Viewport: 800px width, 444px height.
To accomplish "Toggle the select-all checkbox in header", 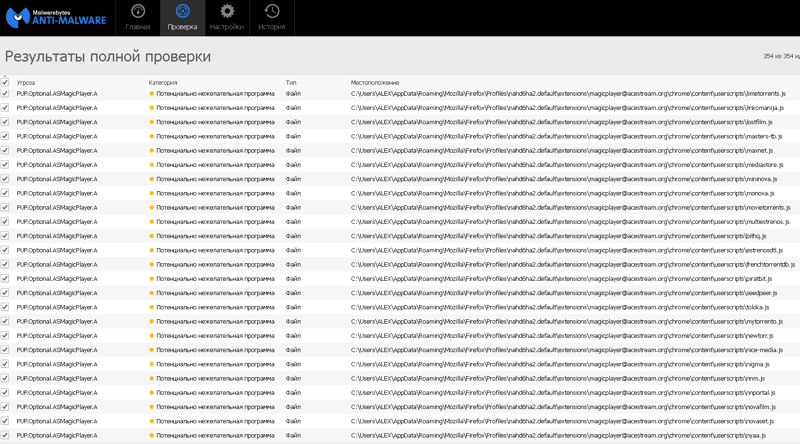I will (x=5, y=82).
